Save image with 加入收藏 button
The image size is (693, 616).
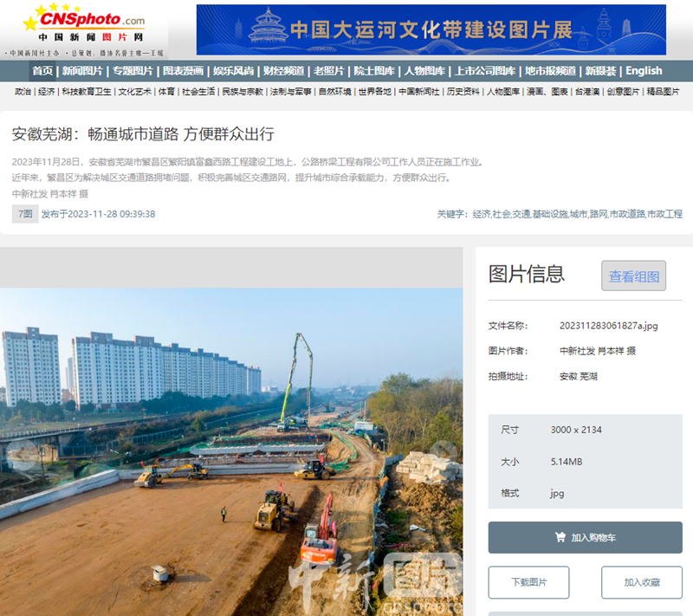click(641, 582)
